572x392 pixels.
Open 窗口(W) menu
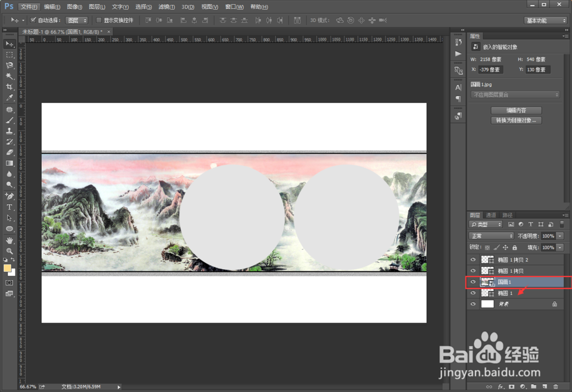click(234, 7)
